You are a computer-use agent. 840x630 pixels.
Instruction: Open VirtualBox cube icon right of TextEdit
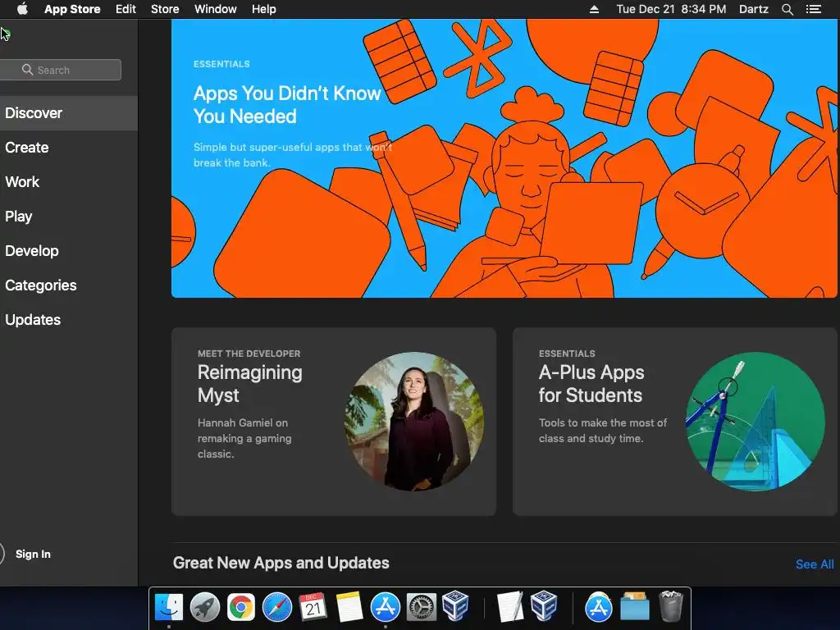tap(545, 606)
